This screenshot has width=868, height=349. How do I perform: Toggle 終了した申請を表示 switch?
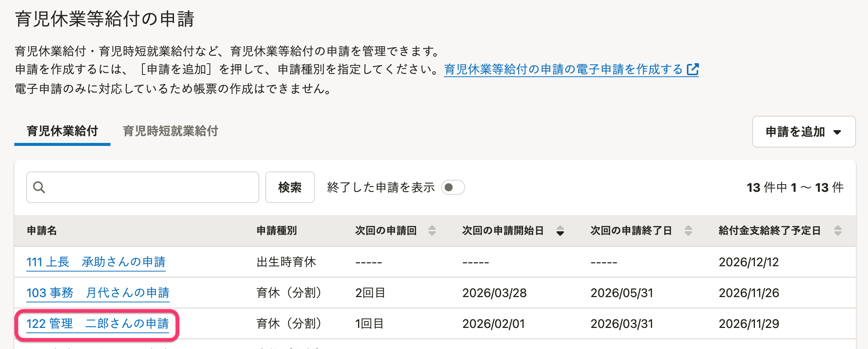click(453, 187)
